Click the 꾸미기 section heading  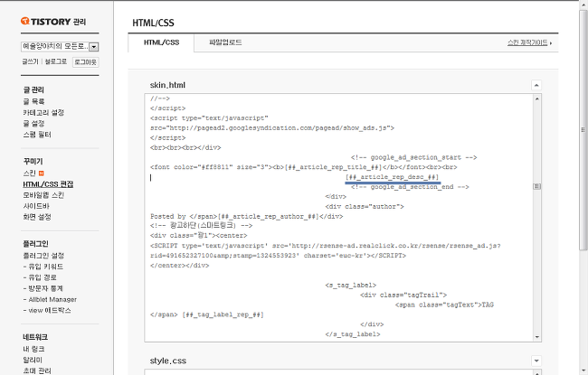pos(33,162)
